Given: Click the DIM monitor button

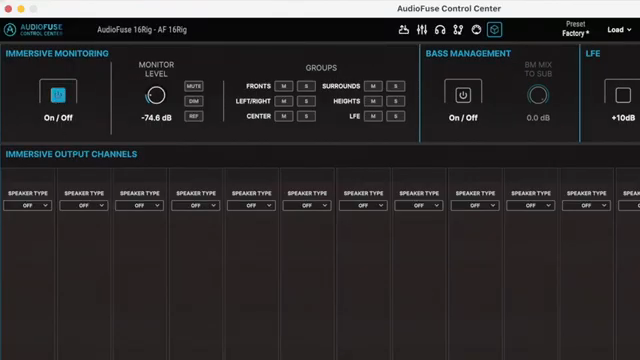Looking at the screenshot, I should 194,101.
